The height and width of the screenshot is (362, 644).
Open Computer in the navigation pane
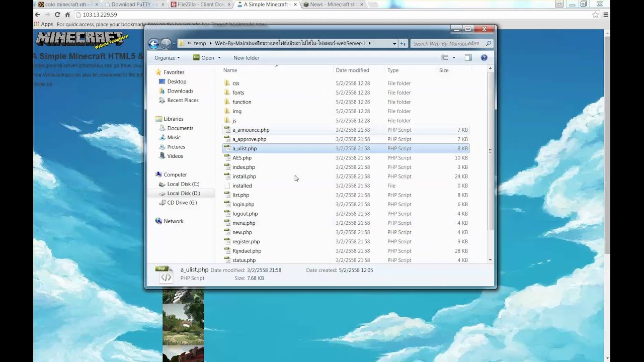click(175, 174)
